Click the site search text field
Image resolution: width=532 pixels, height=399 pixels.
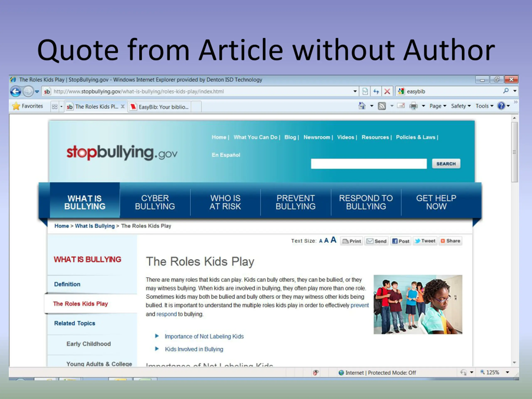(x=369, y=164)
